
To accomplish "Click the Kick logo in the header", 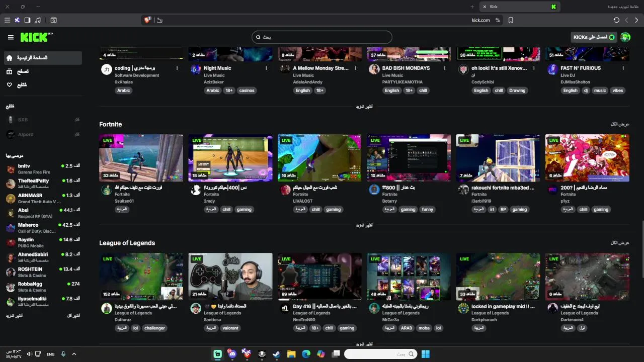I will point(37,37).
